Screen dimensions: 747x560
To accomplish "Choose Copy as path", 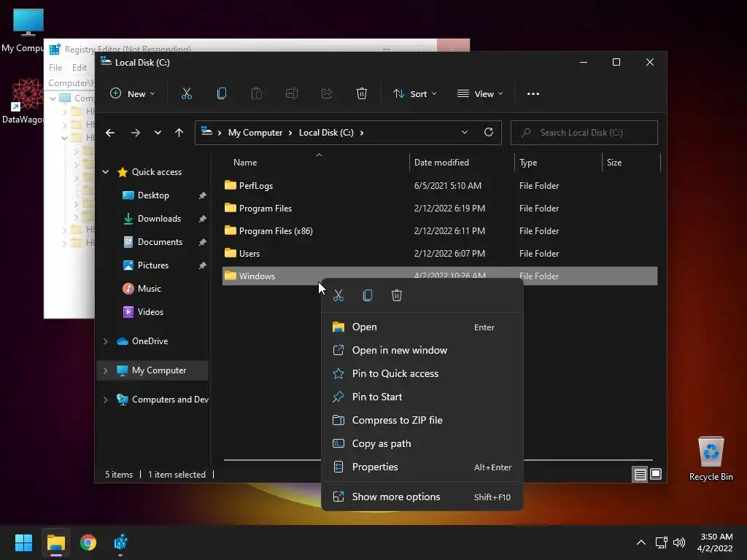I will click(422, 444).
